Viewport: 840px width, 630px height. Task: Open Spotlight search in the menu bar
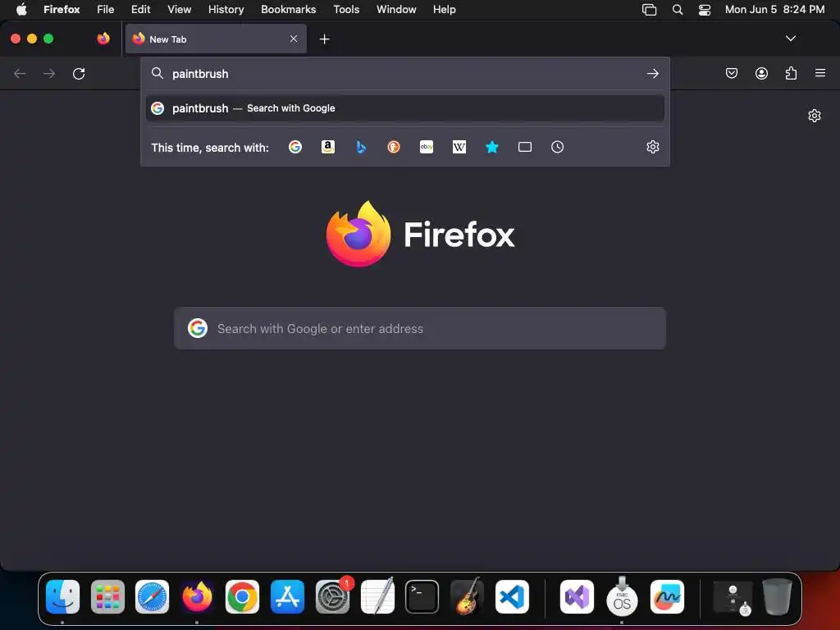pos(678,9)
